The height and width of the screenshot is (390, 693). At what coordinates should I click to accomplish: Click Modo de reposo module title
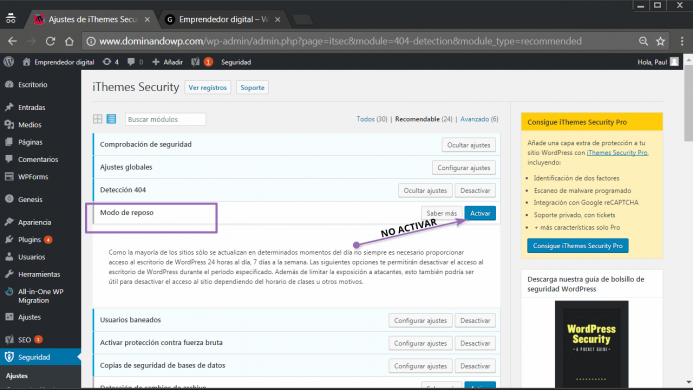[x=126, y=213]
